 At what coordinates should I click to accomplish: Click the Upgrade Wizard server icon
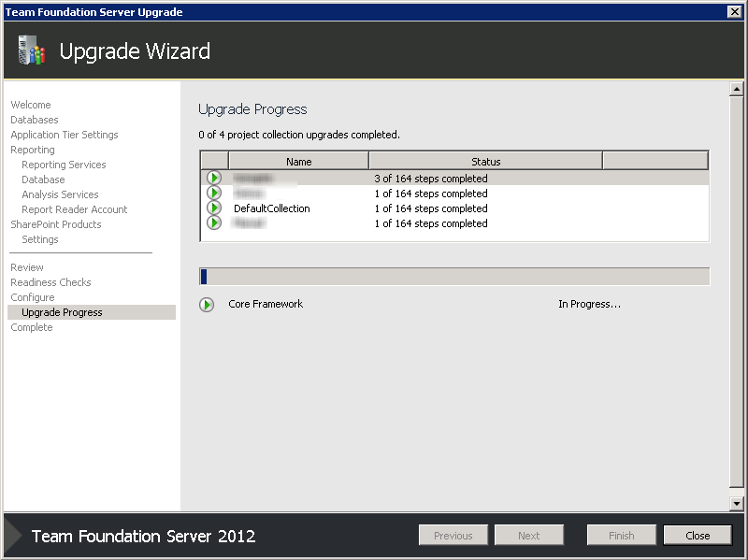click(32, 50)
